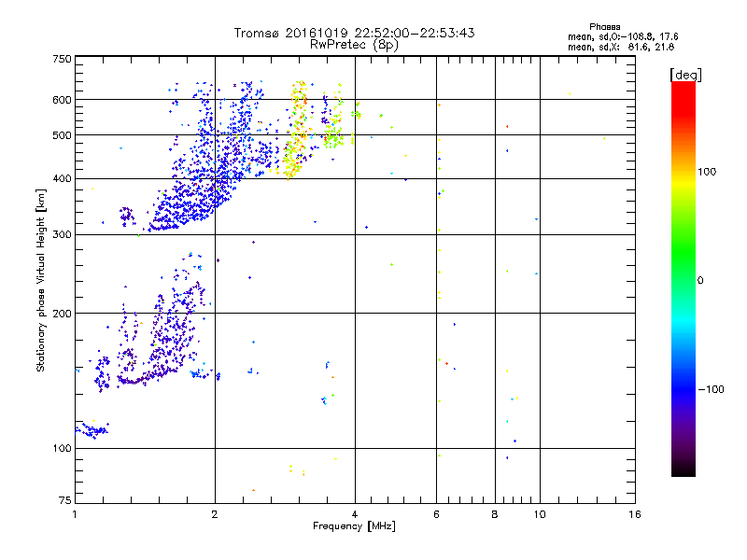Image resolution: width=747 pixels, height=560 pixels.
Task: Click the 'Frequency [MHz]' axis label
Action: pyautogui.click(x=354, y=526)
